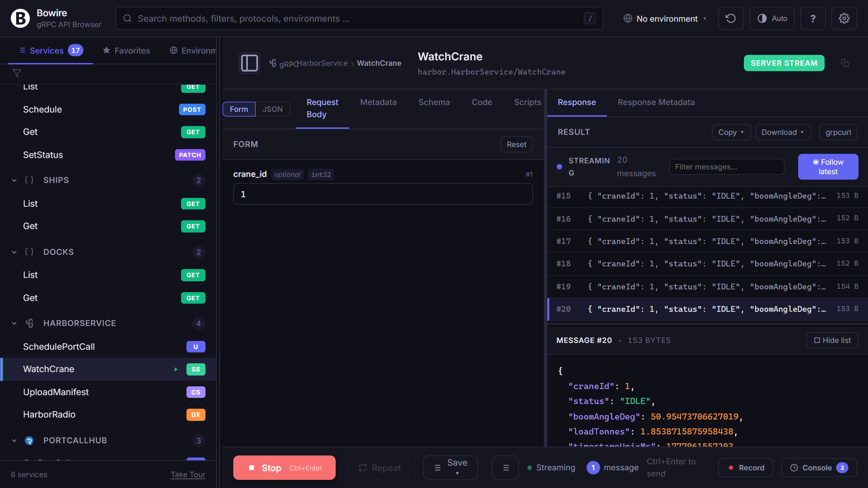Click the PortCallHub SignalR icon
This screenshot has width=868, height=488.
point(29,441)
